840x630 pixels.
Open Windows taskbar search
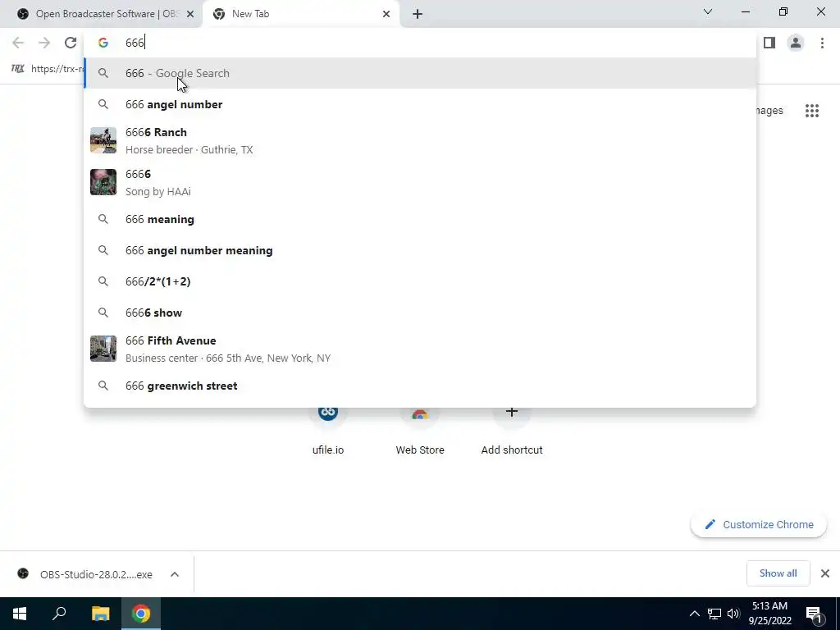pos(59,614)
